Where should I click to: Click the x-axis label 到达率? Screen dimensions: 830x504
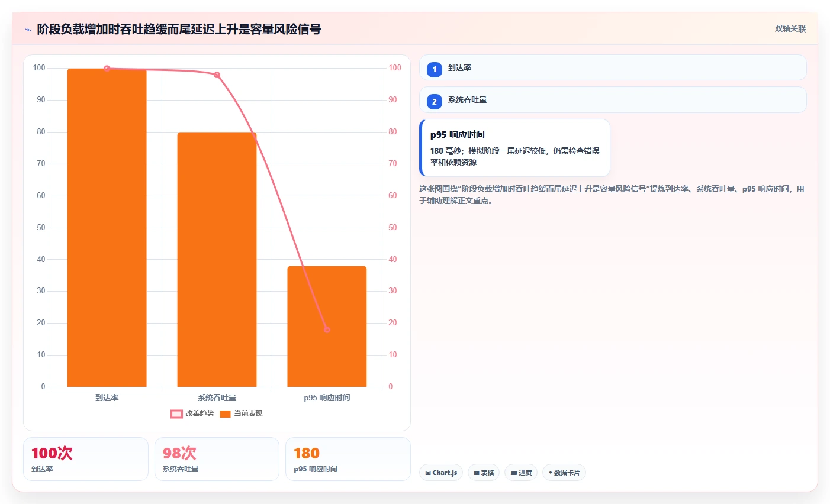coord(107,398)
